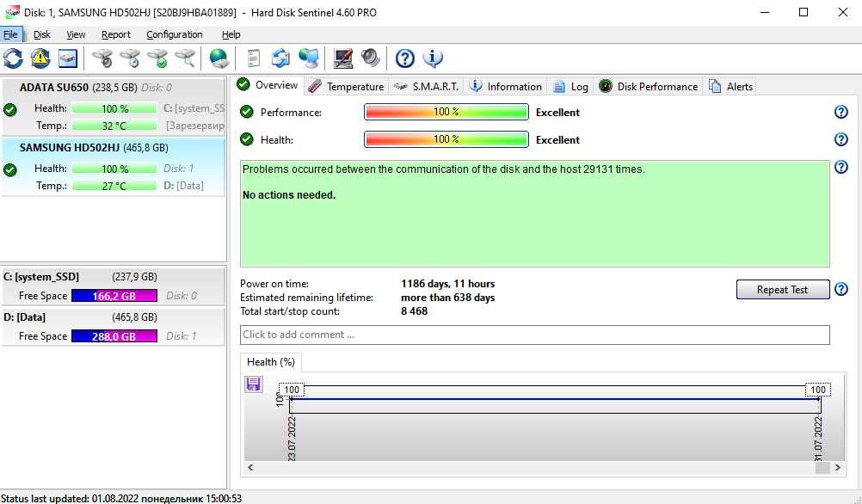This screenshot has height=504, width=862.
Task: Click the disk with magnifying glass icon
Action: [x=185, y=58]
